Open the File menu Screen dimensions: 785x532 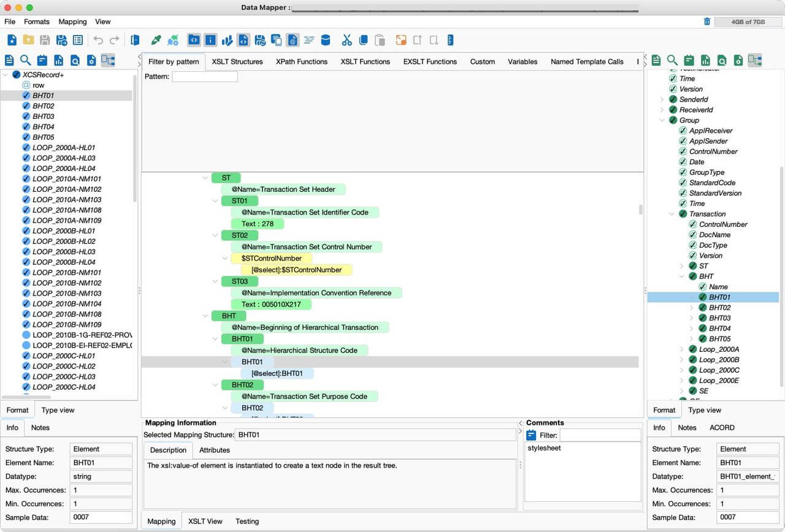point(10,21)
